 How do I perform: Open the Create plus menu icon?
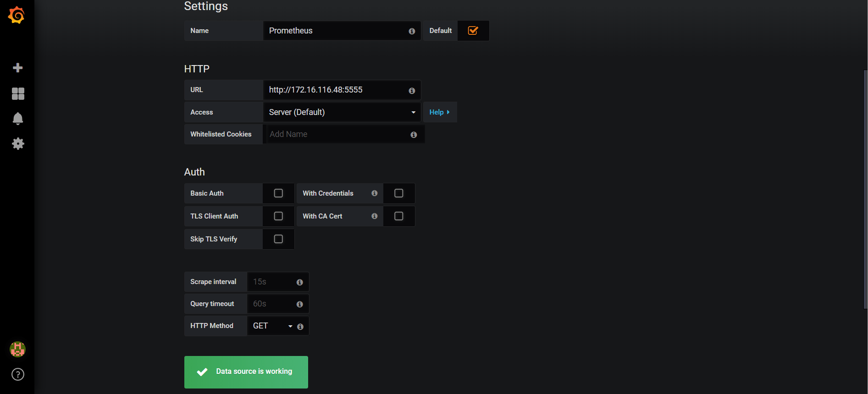click(x=18, y=68)
